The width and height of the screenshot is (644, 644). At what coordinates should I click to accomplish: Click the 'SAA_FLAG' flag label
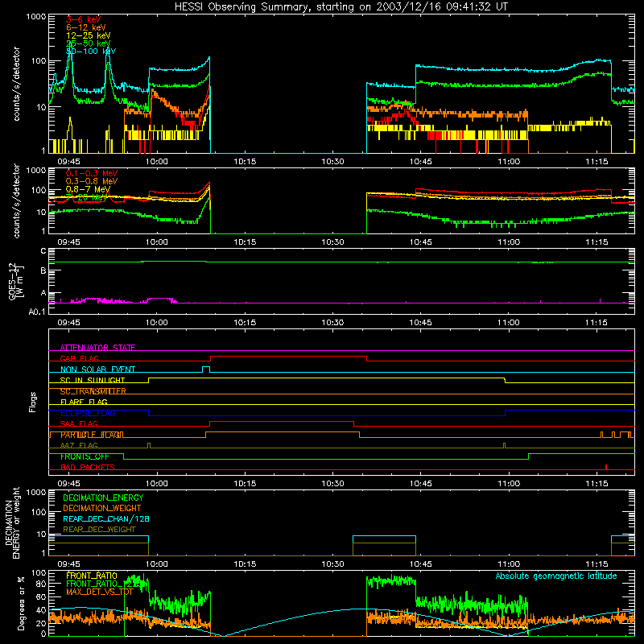tap(79, 423)
